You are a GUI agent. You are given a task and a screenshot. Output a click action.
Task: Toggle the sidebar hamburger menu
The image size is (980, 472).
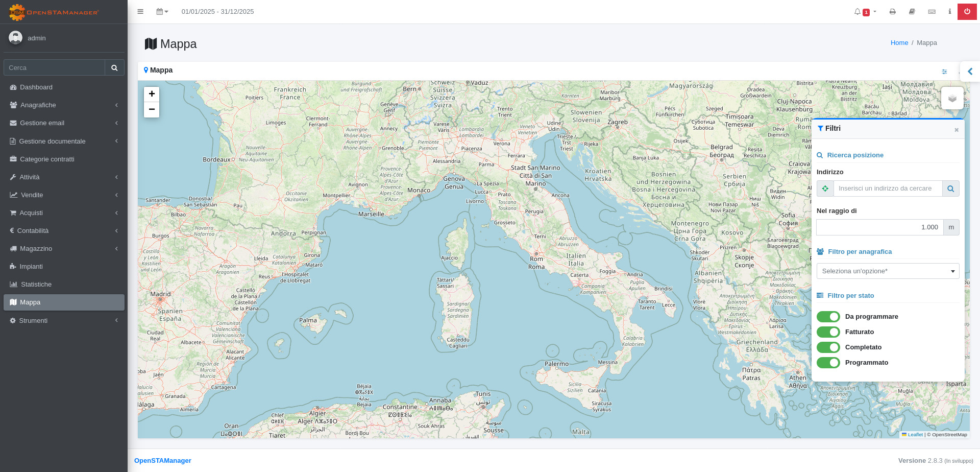click(140, 12)
